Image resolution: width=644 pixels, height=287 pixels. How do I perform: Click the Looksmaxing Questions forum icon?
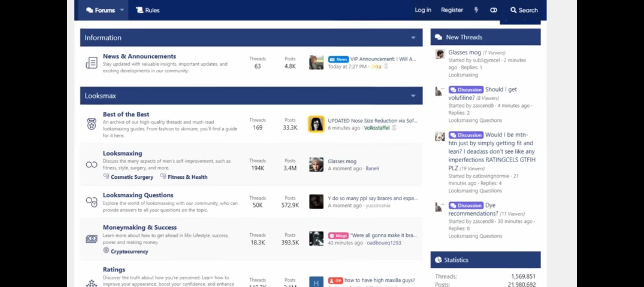(x=91, y=202)
